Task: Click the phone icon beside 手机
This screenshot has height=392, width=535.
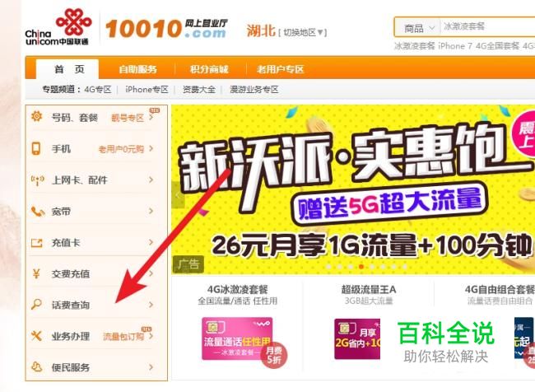Action: [x=36, y=148]
